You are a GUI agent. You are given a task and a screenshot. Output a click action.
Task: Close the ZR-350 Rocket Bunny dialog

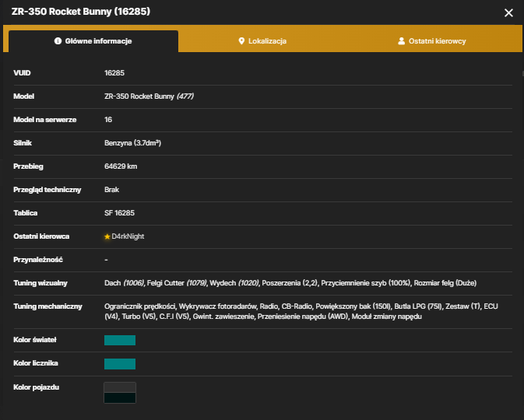point(508,12)
